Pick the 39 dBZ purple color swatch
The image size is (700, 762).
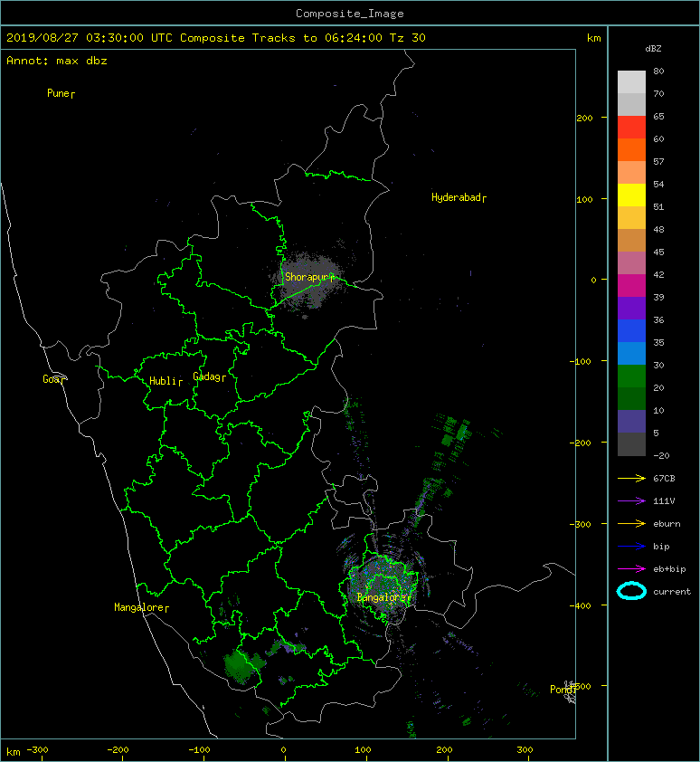pyautogui.click(x=631, y=308)
